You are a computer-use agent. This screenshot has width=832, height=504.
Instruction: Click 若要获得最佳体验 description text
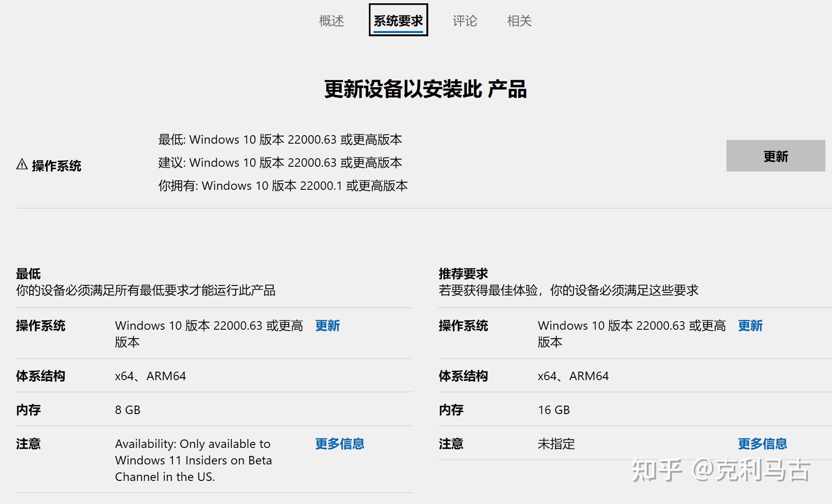569,290
